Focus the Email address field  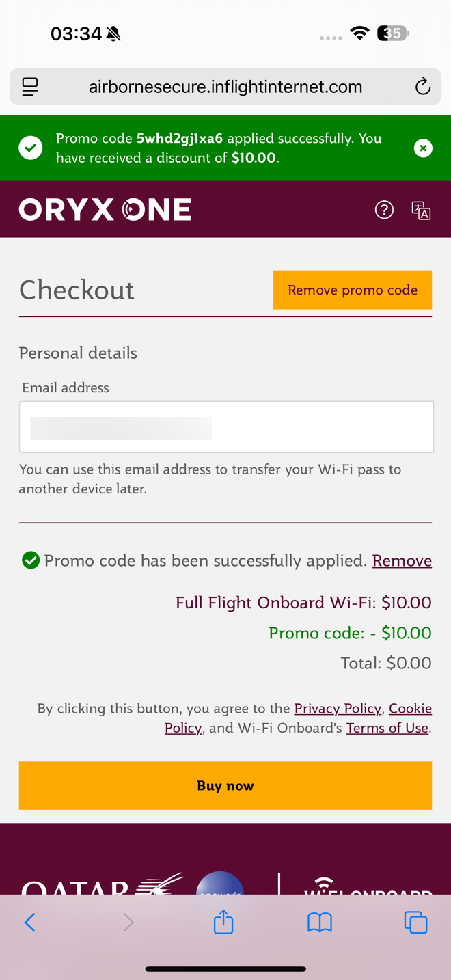point(226,427)
